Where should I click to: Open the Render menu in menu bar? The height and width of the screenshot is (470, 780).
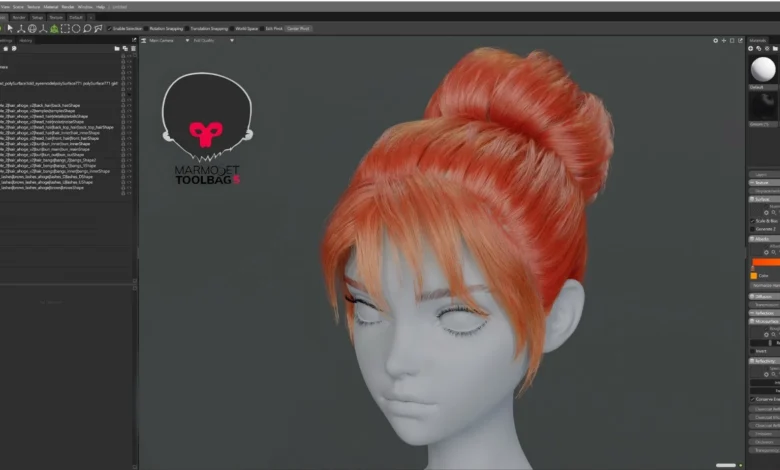tap(68, 7)
